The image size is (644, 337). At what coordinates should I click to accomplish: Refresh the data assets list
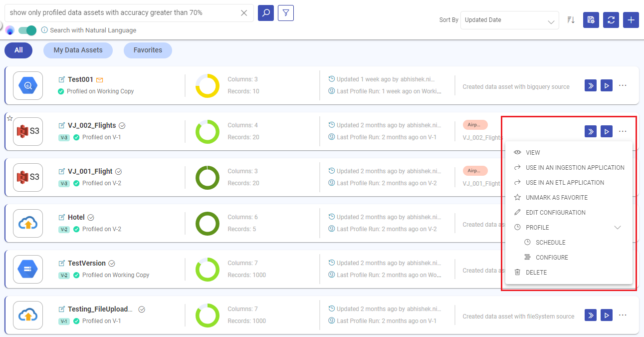pyautogui.click(x=611, y=20)
